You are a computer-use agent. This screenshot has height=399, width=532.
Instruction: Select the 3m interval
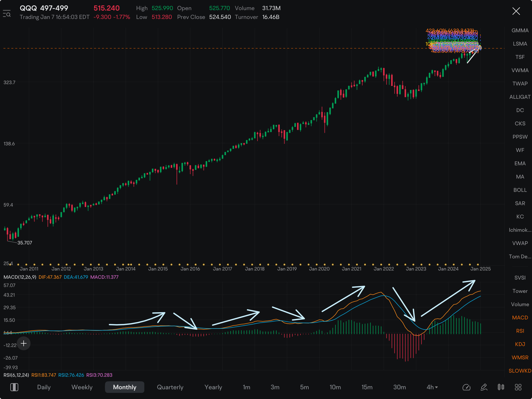coord(275,387)
